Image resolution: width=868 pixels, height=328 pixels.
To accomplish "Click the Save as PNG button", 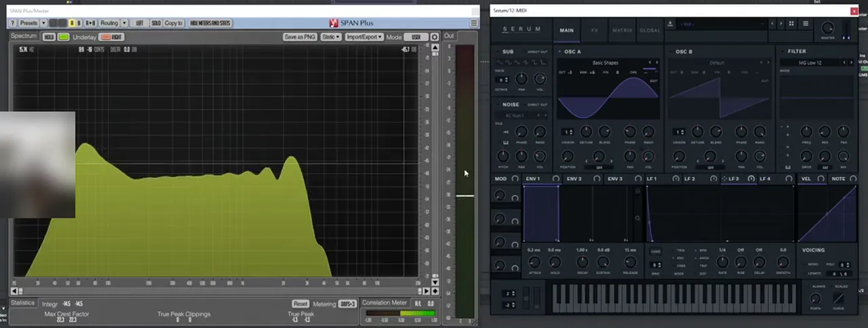I will 300,37.
